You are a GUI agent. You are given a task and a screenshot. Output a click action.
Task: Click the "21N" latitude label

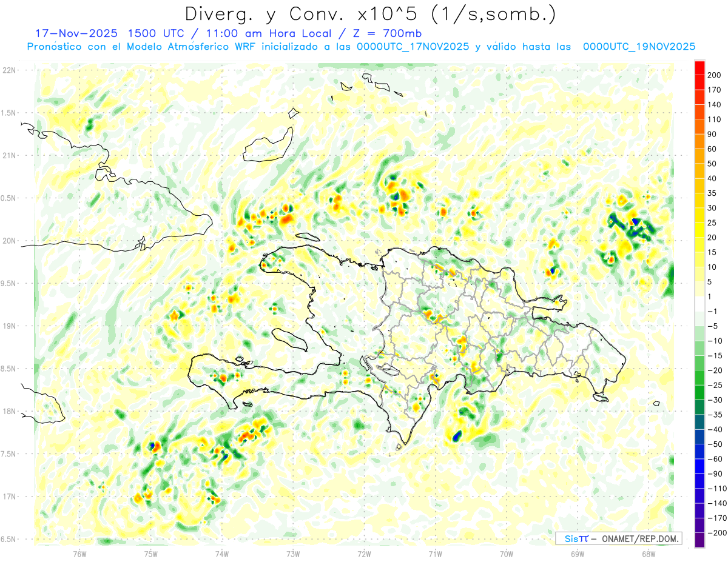(x=8, y=156)
